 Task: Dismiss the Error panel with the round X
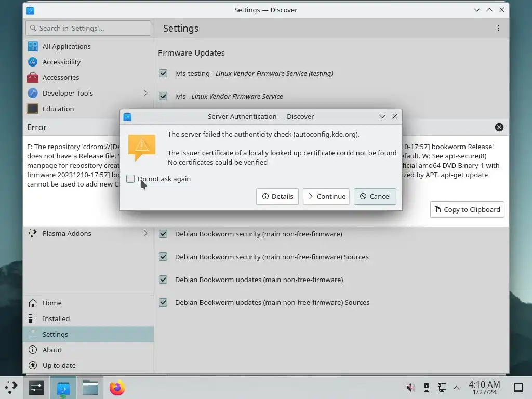pyautogui.click(x=499, y=127)
